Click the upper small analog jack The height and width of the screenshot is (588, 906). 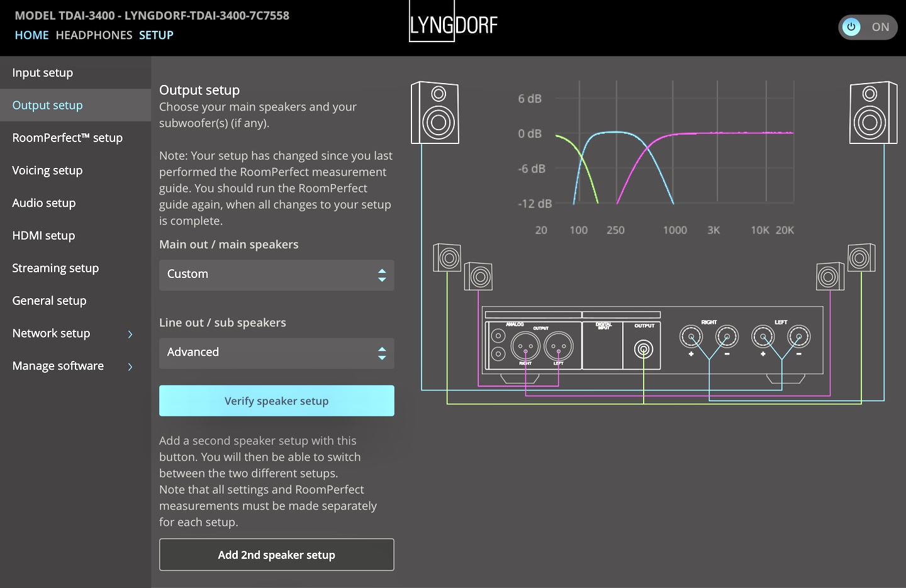pyautogui.click(x=498, y=336)
